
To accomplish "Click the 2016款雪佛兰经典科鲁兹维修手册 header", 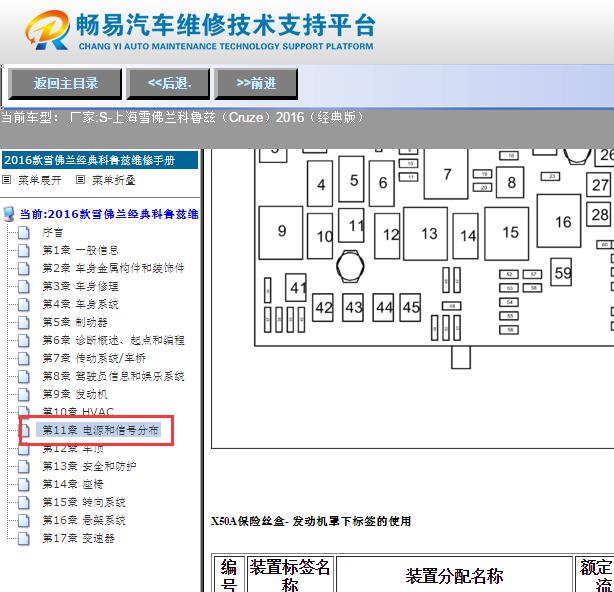I will click(x=100, y=160).
